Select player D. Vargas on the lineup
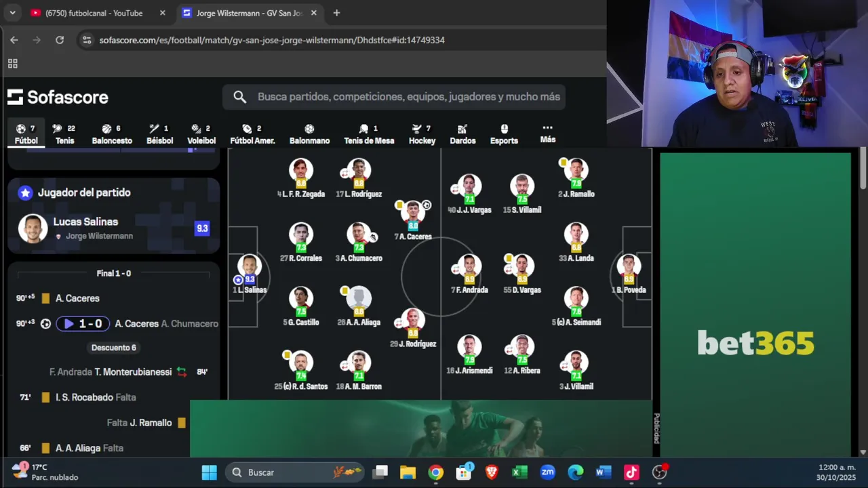 521,274
